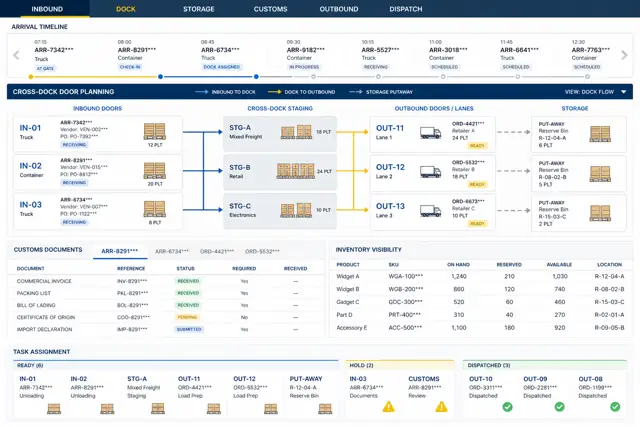This screenshot has height=427, width=640.
Task: Click green checkmark under OUT-08 dispatched task
Action: [615, 407]
